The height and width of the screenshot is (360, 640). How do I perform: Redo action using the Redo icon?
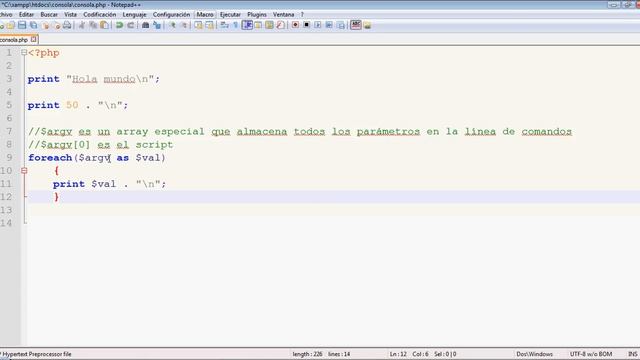pos(131,25)
